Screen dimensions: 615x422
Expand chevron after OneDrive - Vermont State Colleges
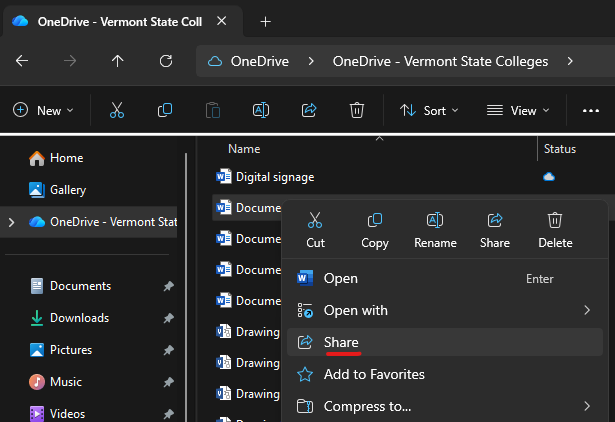(x=570, y=61)
